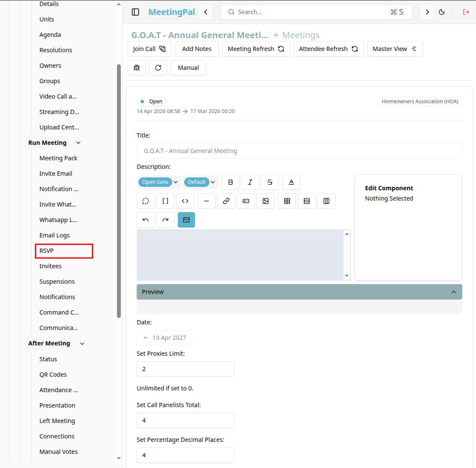Click the description editor text area
Screen dimensions: 476x468
pyautogui.click(x=240, y=255)
